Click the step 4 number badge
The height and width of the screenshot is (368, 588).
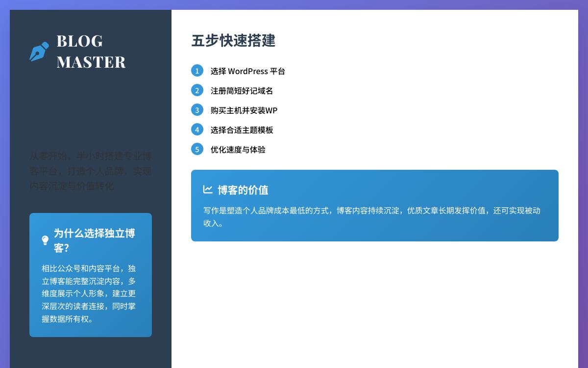point(197,130)
